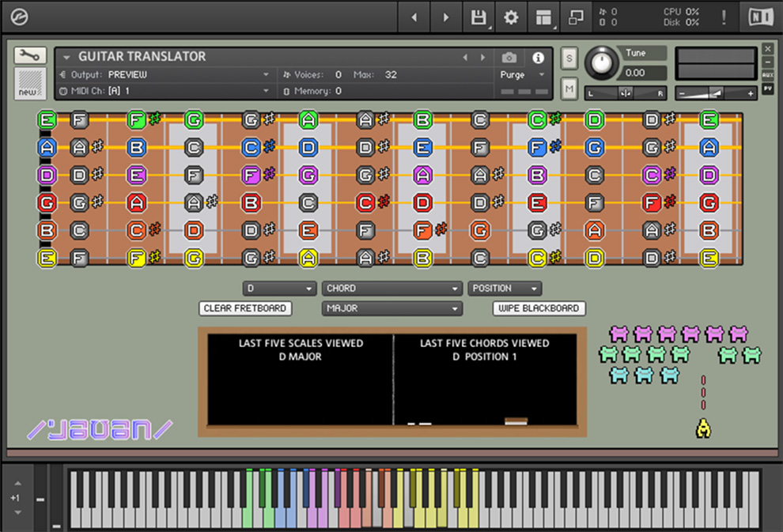Open the Output PREVIEW dropdown

pos(165,75)
